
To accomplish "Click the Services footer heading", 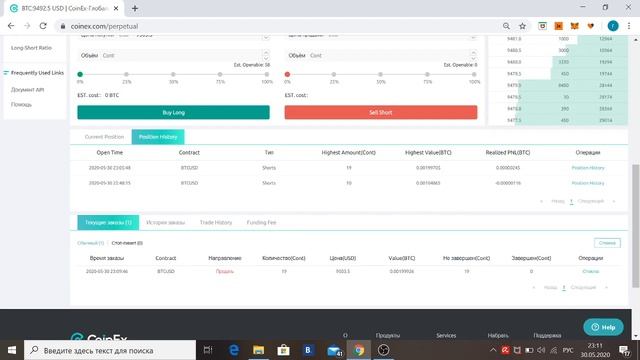I will [x=446, y=335].
